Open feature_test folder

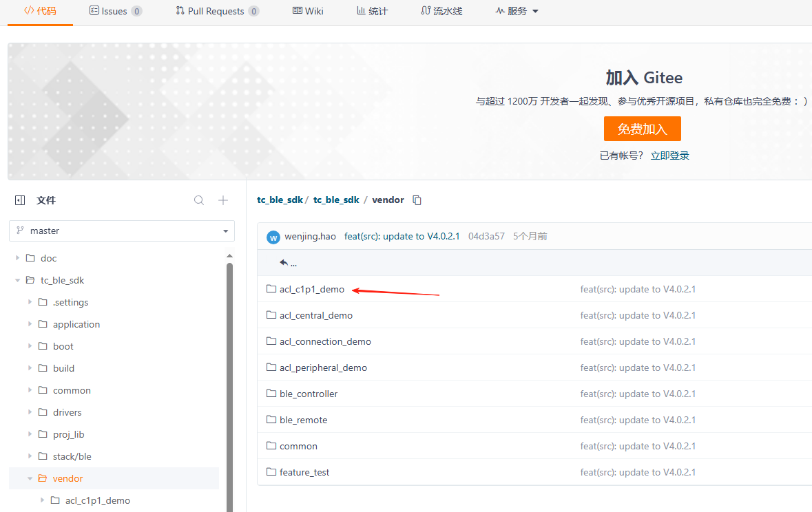coord(304,472)
